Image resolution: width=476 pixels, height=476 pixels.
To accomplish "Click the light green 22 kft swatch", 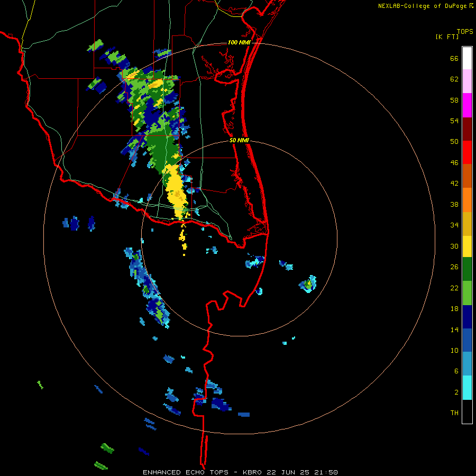I will (467, 293).
